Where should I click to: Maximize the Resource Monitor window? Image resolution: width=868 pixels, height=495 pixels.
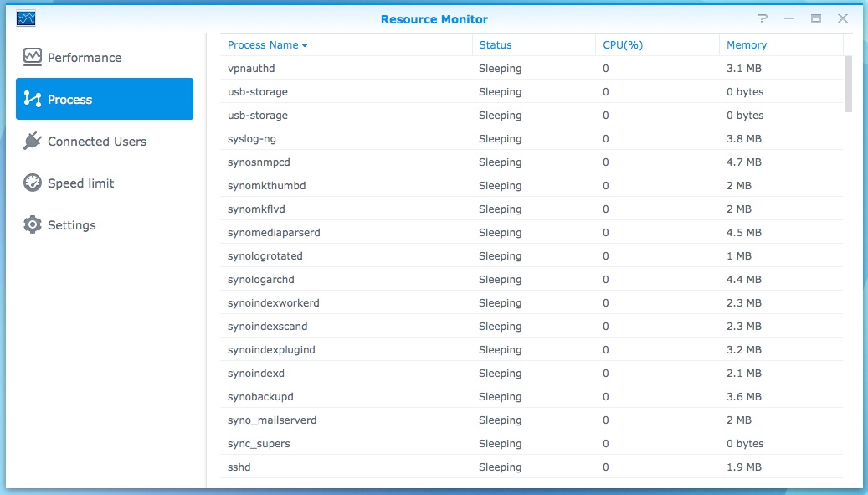pos(816,18)
